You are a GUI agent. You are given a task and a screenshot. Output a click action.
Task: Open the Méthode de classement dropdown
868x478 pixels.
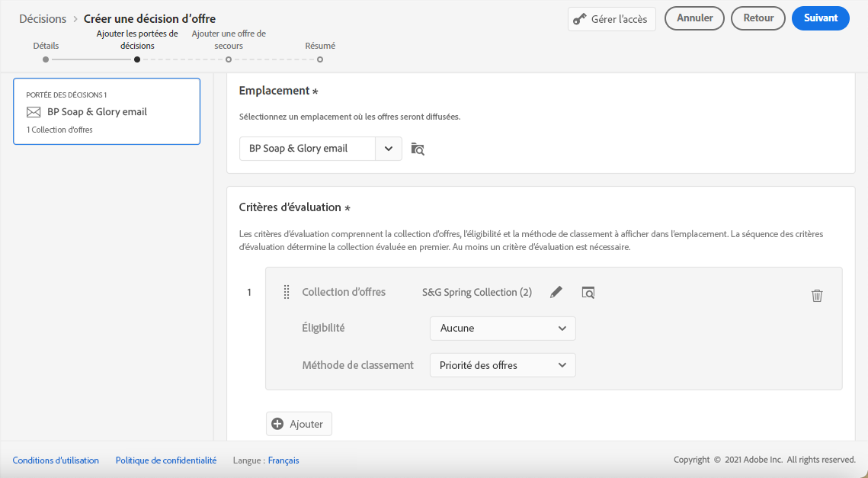tap(502, 365)
